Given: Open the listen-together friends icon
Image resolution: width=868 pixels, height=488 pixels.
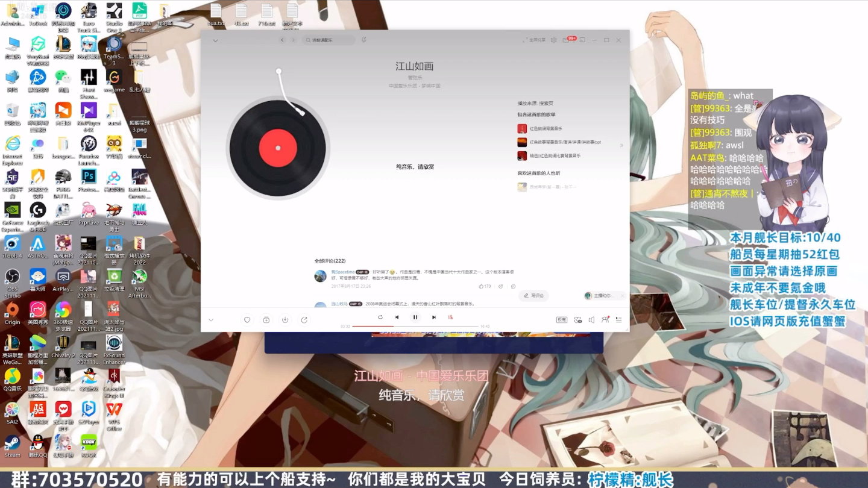Looking at the screenshot, I should point(605,320).
